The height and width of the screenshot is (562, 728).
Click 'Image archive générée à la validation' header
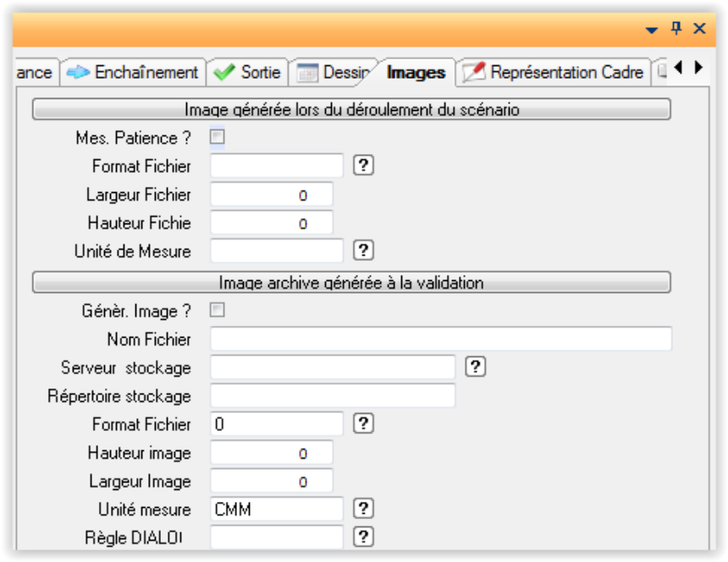pyautogui.click(x=351, y=282)
